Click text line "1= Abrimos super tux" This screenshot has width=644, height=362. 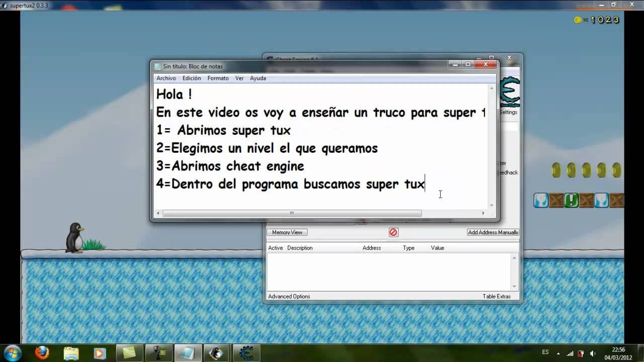point(223,130)
